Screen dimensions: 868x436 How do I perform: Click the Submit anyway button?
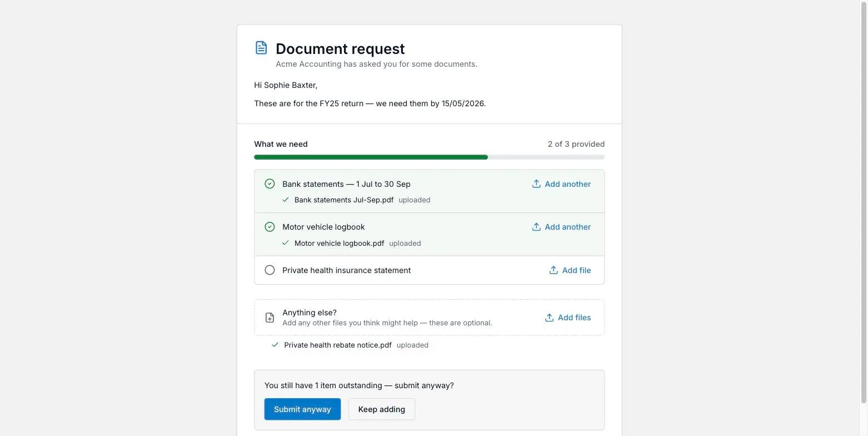tap(302, 409)
